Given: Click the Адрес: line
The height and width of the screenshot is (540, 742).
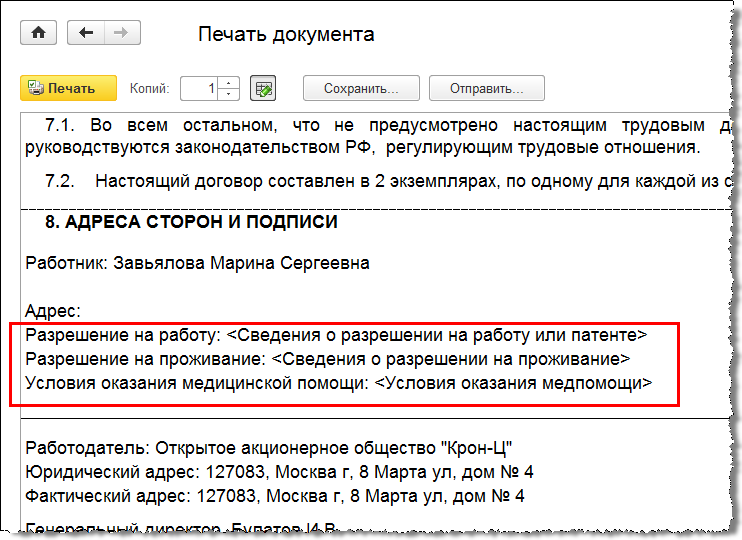Looking at the screenshot, I should 53,311.
